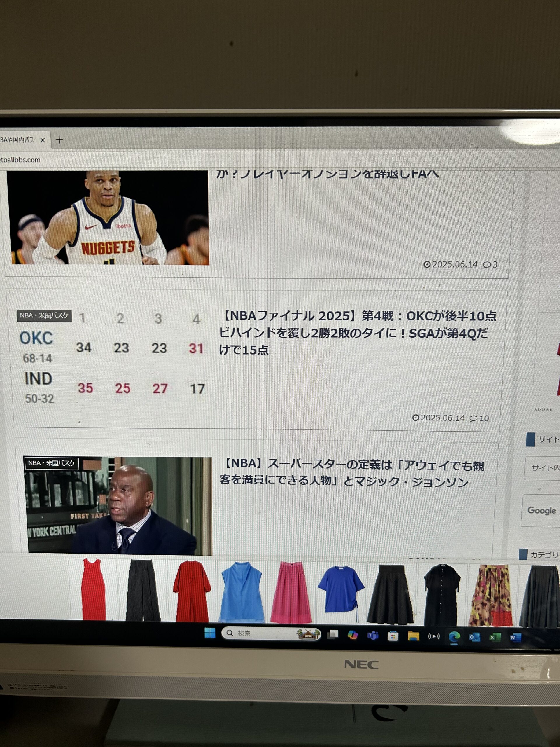Open the NBAファイナル 2025 第4戦 article headline
This screenshot has height=747, width=560.
[x=358, y=333]
